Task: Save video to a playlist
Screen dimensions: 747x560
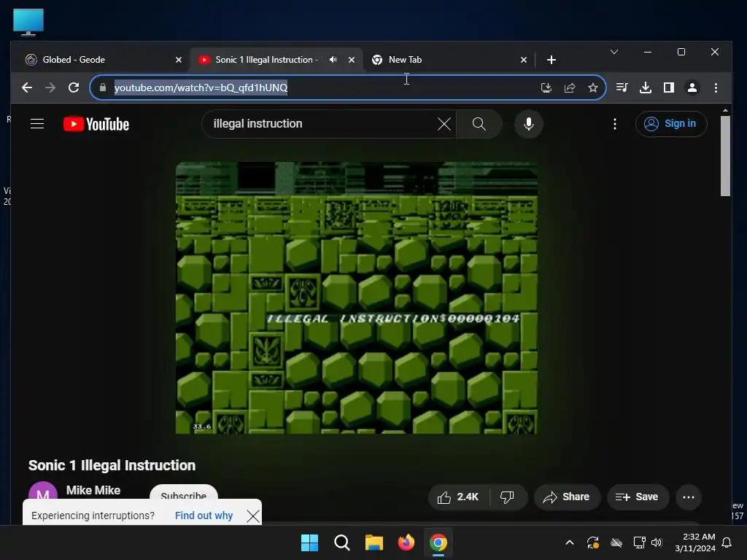Action: pos(638,497)
